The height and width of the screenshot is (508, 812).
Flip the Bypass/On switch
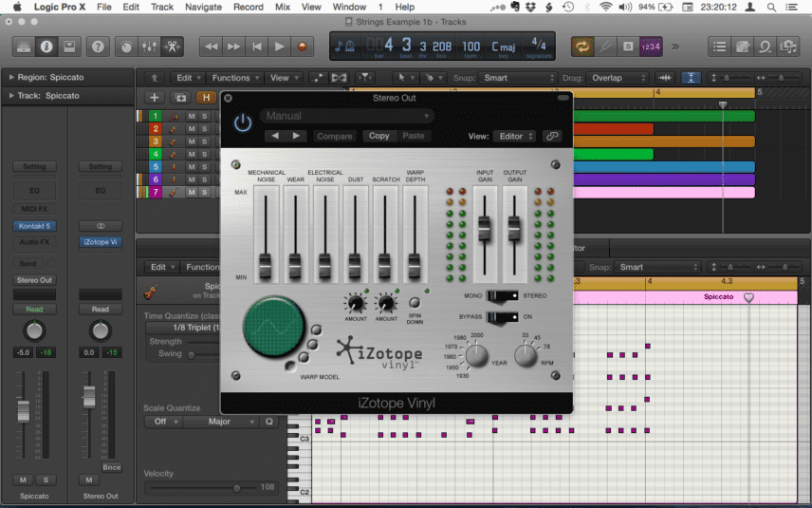tap(503, 317)
